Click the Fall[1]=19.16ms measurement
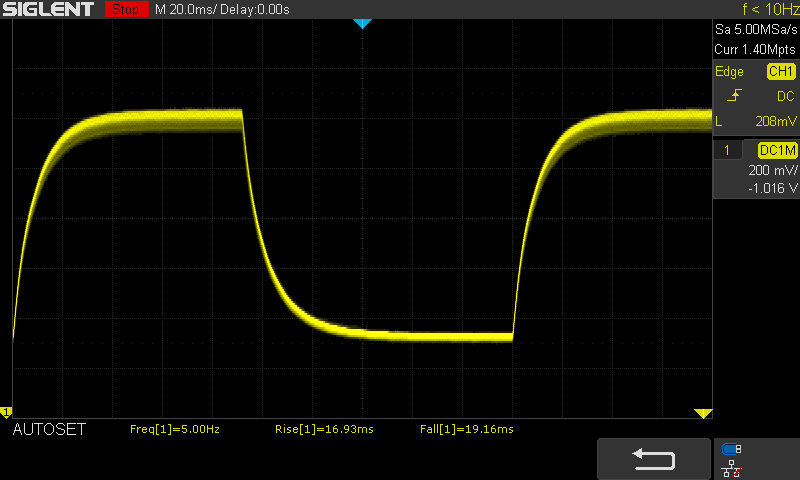Screen dimensions: 800x480 click(x=467, y=430)
